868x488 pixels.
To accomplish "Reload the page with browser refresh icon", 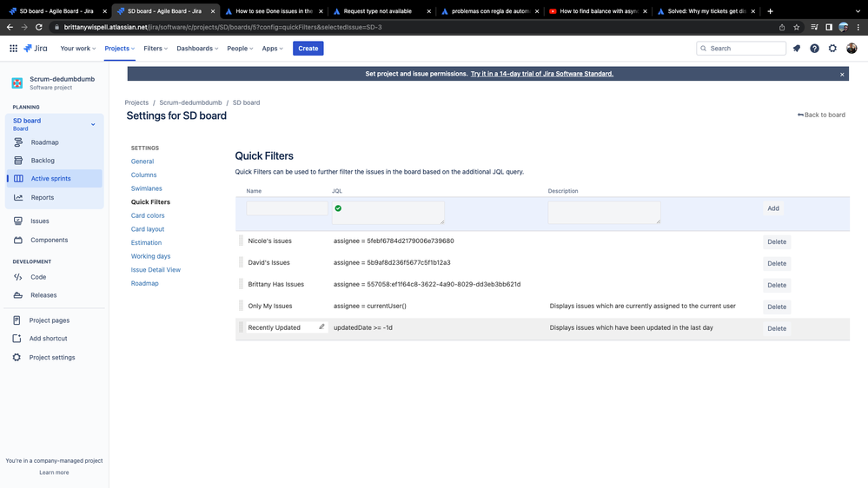I will point(39,27).
